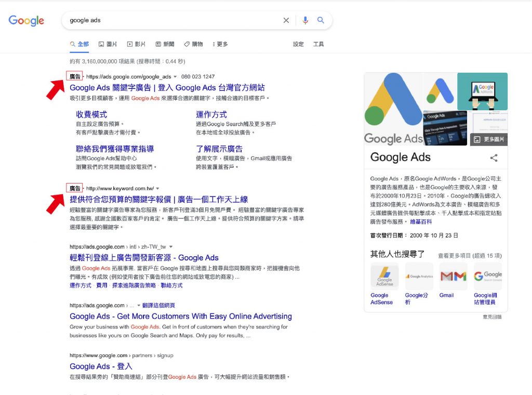Open 設定 settings menu

(298, 44)
